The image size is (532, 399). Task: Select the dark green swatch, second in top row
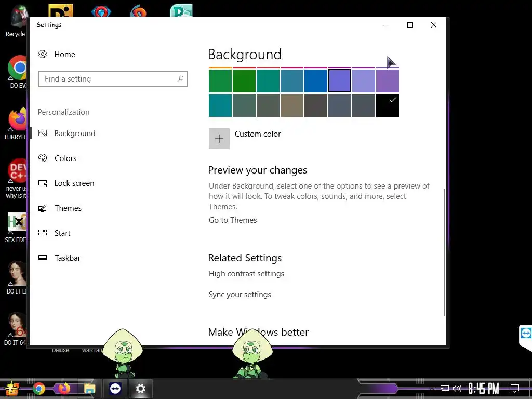244,81
